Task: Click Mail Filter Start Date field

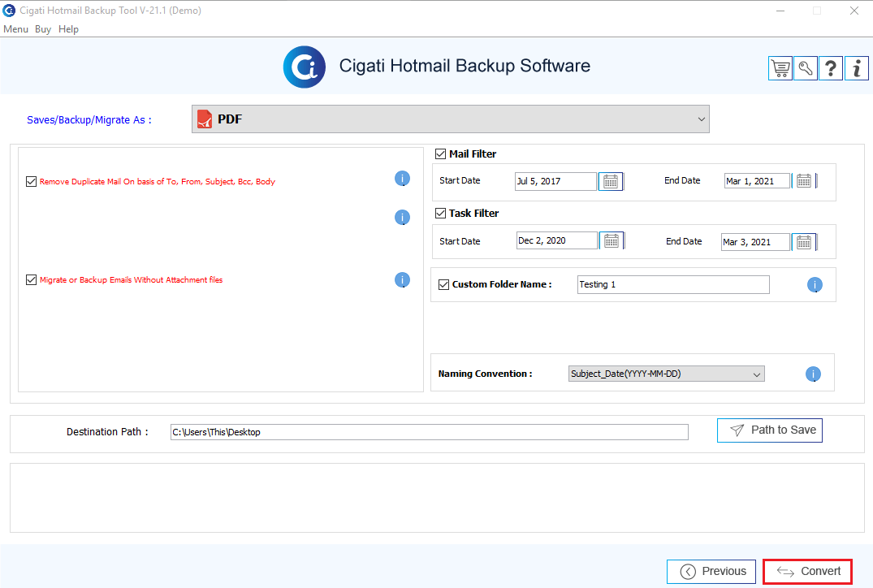Action: (555, 181)
